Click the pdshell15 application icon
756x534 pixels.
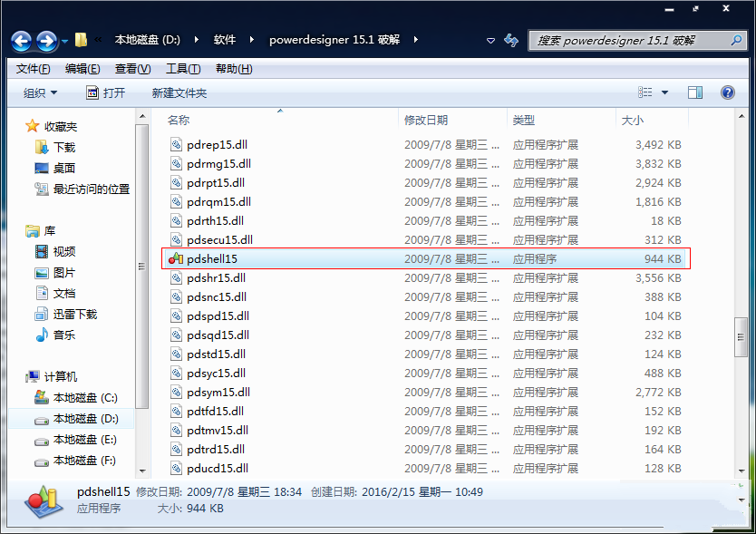tap(176, 258)
